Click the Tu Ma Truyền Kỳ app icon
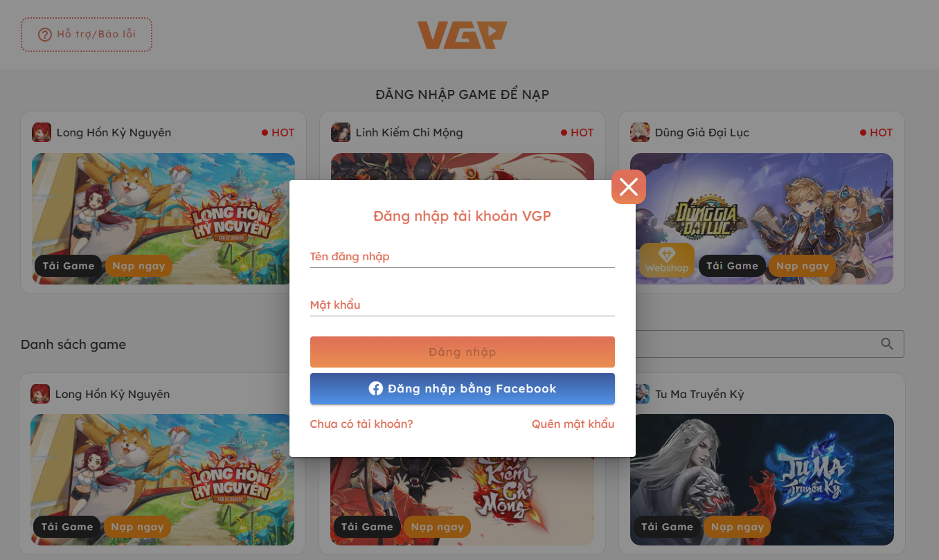The height and width of the screenshot is (560, 939). 641,394
